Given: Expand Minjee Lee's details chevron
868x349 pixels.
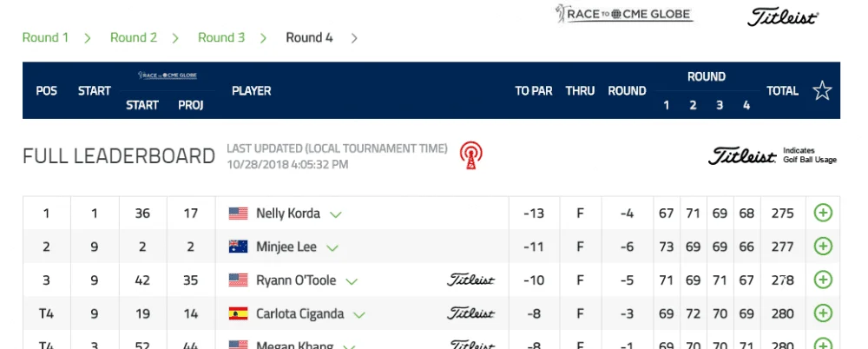Looking at the screenshot, I should point(332,248).
